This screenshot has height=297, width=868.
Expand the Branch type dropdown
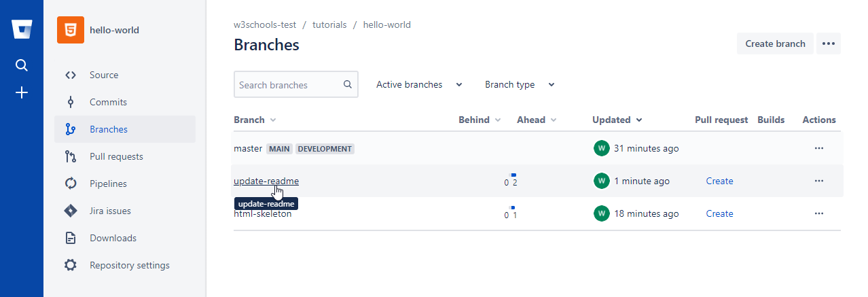[x=520, y=85]
